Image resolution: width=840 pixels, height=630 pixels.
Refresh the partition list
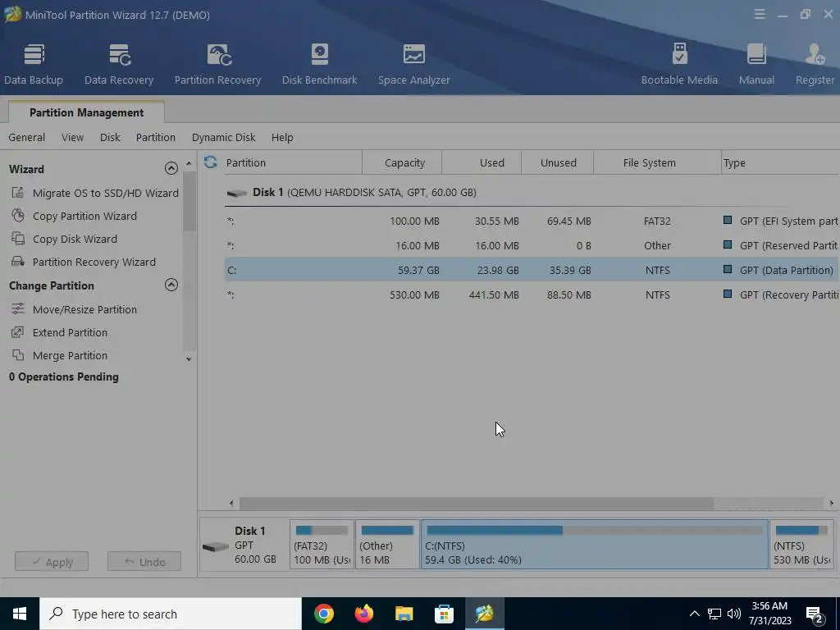pos(211,162)
